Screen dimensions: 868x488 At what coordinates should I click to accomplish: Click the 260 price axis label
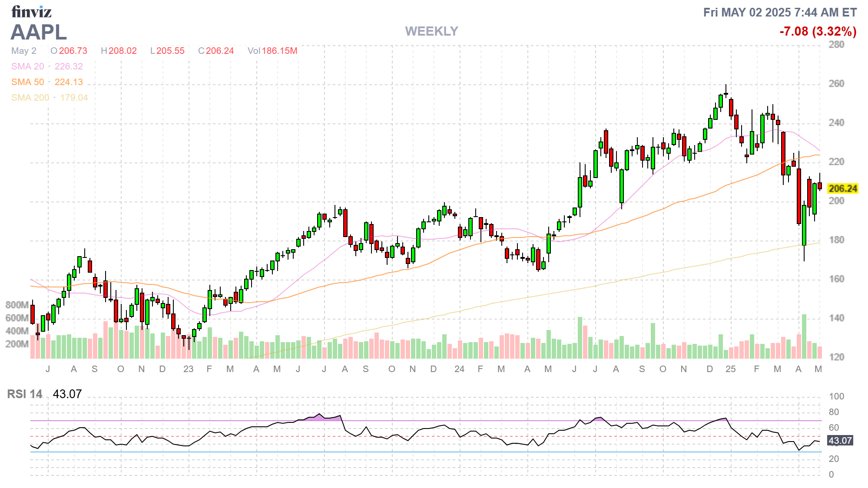pos(836,83)
